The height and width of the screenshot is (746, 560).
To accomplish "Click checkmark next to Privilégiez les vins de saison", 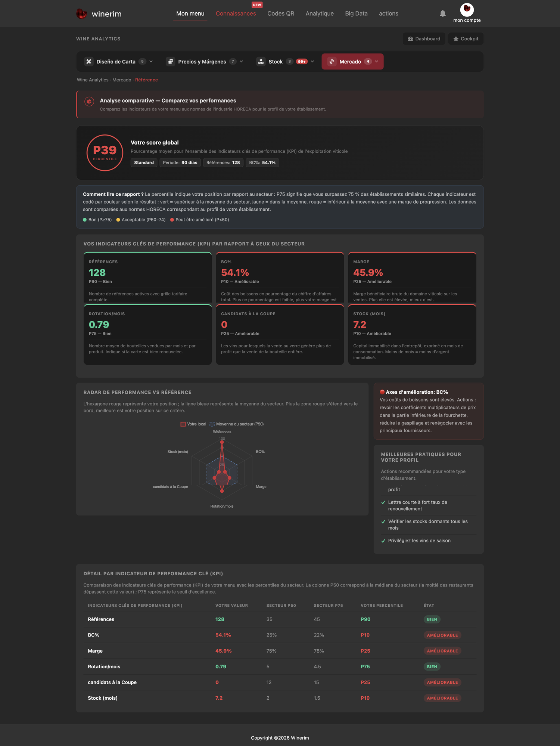I will [383, 541].
